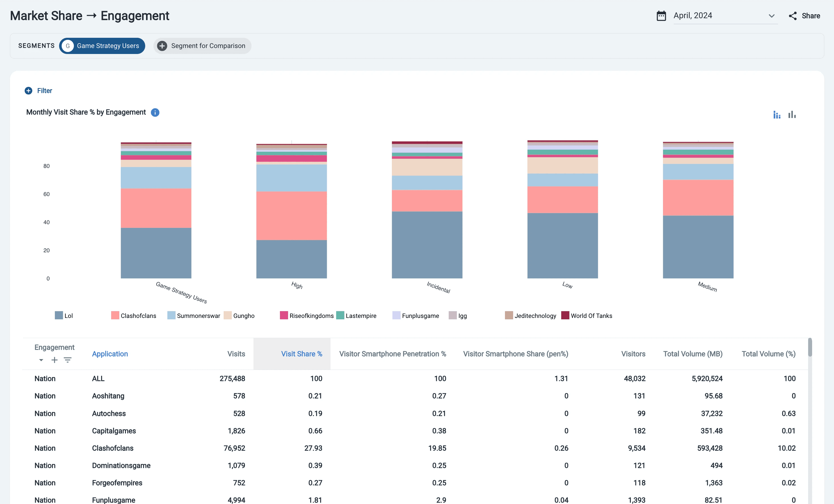Screen dimensions: 834x504
Task: Click the Gungho segment in the Incidental bar
Action: pos(427,167)
